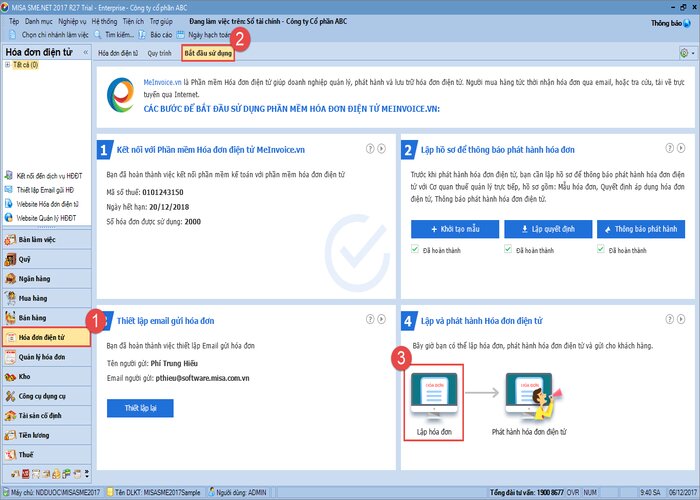Switch to the Hóa đơn điện tử tab
Image resolution: width=700 pixels, height=500 pixels.
[x=118, y=53]
